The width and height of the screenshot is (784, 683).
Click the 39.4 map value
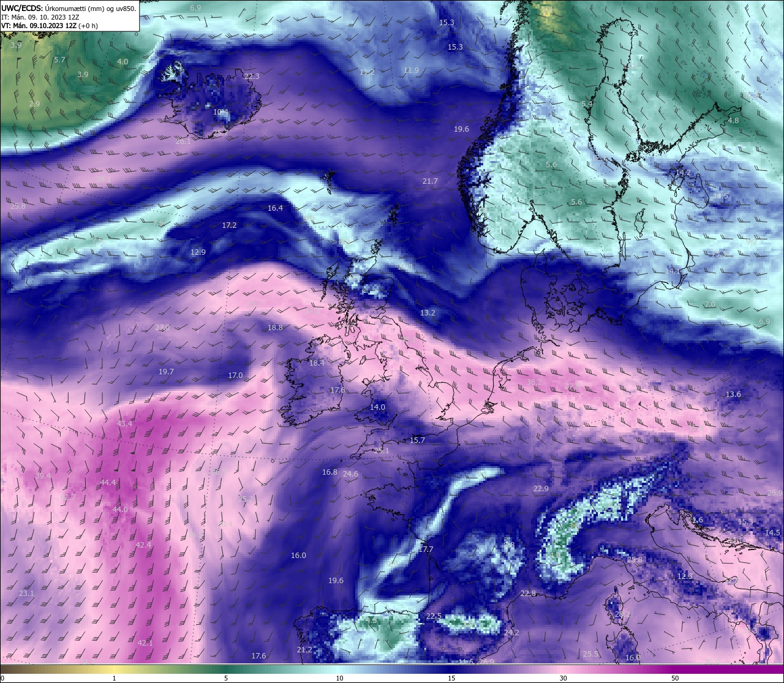[x=43, y=476]
